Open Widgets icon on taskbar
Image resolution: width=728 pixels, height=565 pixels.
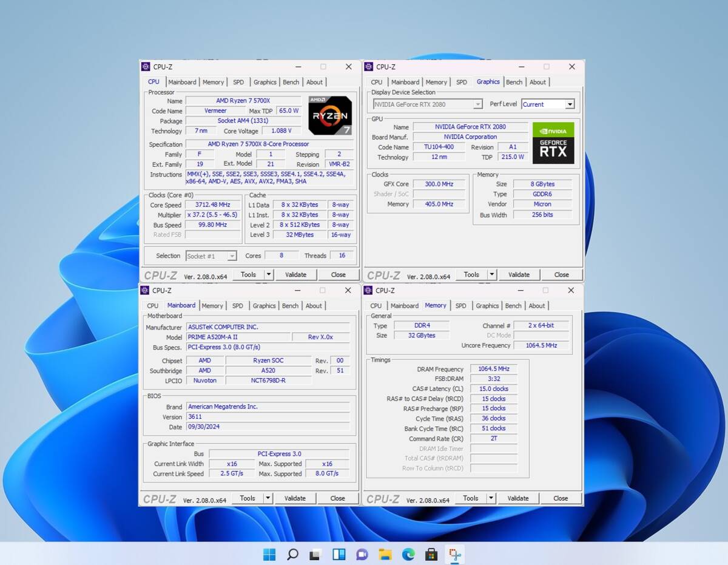[339, 554]
